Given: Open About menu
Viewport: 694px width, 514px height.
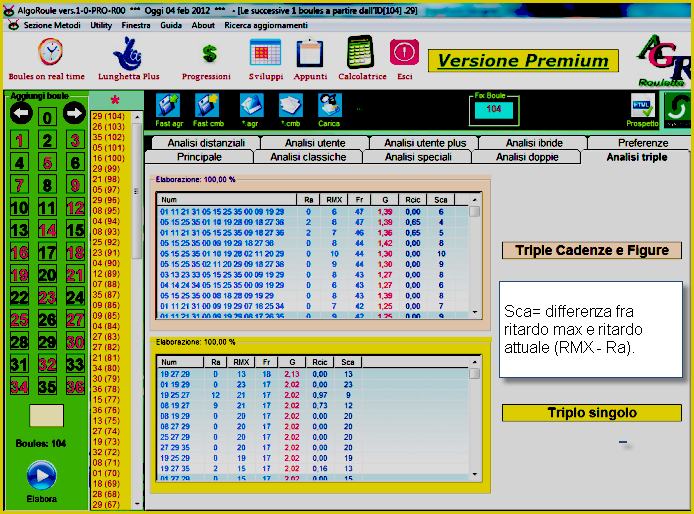Looking at the screenshot, I should tap(203, 25).
